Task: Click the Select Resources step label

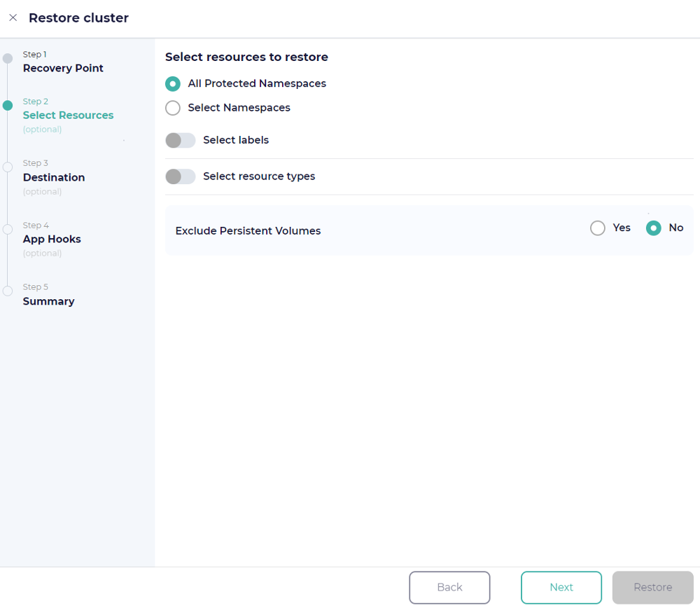Action: (68, 115)
